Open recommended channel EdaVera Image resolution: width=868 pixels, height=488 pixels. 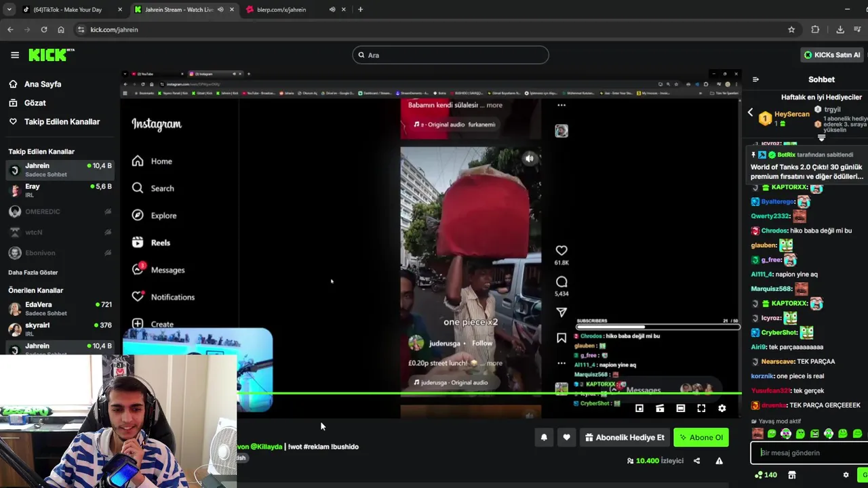point(60,309)
